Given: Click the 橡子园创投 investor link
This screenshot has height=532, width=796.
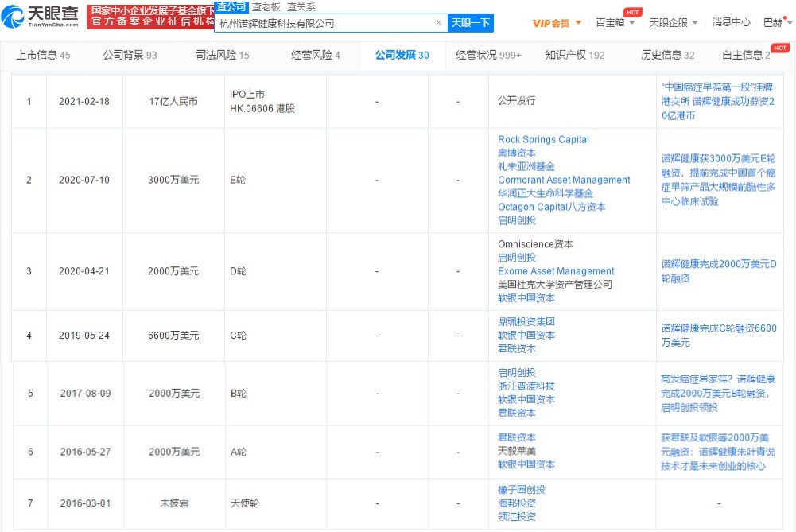Looking at the screenshot, I should click(x=522, y=490).
